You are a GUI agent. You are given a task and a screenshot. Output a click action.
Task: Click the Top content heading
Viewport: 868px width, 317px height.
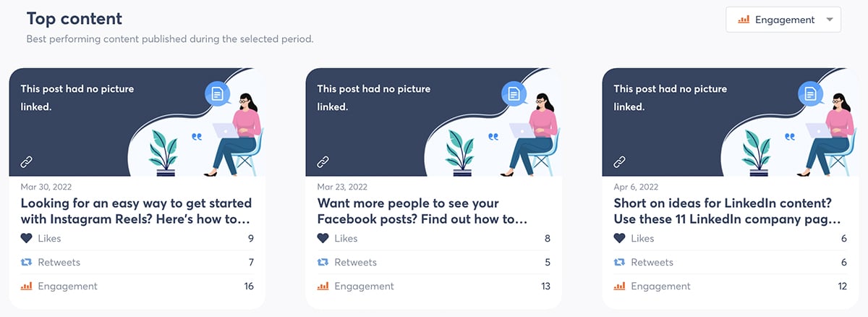coord(75,19)
